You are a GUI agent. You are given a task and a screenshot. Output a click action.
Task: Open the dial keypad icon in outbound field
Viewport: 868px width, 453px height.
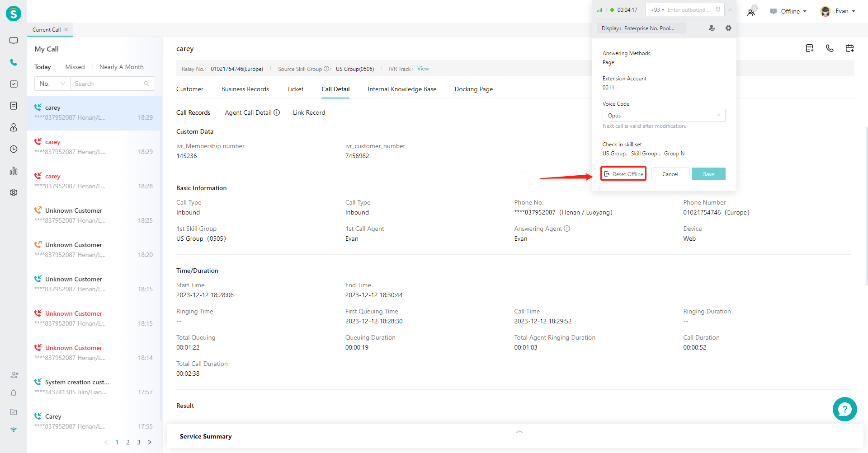click(718, 9)
